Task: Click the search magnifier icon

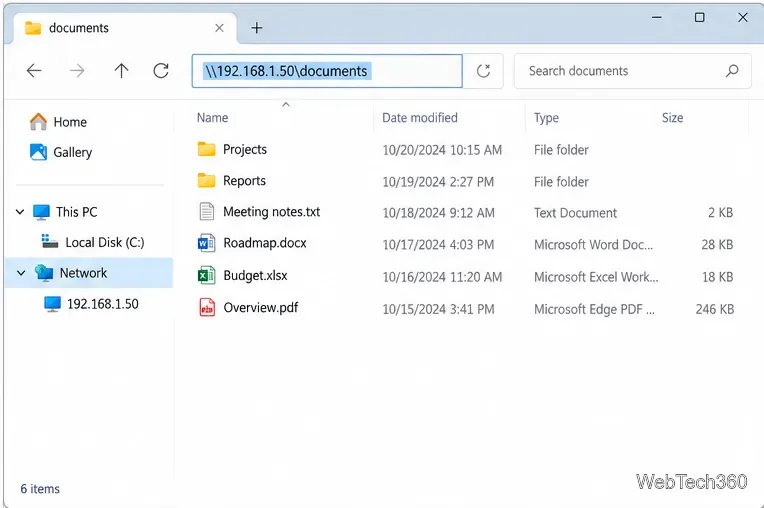Action: click(731, 71)
